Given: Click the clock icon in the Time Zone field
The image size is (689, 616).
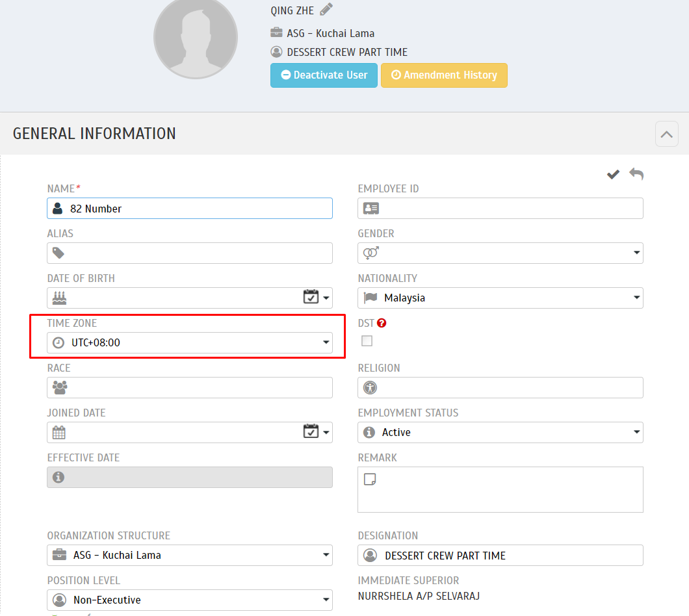Looking at the screenshot, I should point(59,342).
